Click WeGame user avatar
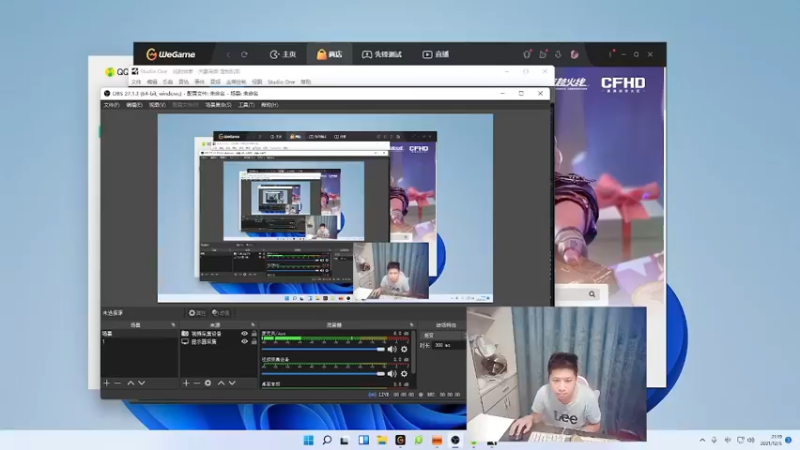 [574, 54]
